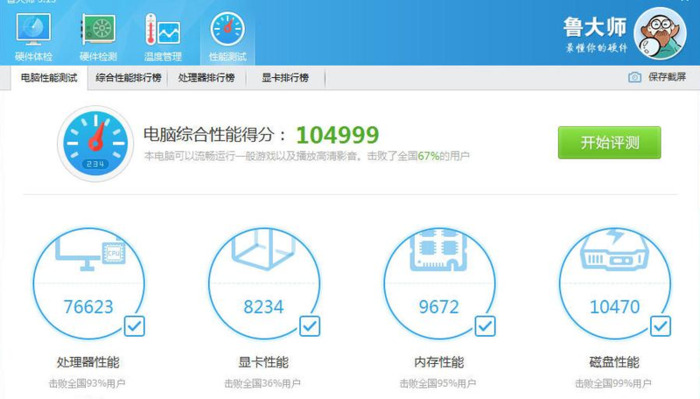Click the speedometer gauge icon beside the total score
Image resolution: width=700 pixels, height=399 pixels.
tap(95, 143)
